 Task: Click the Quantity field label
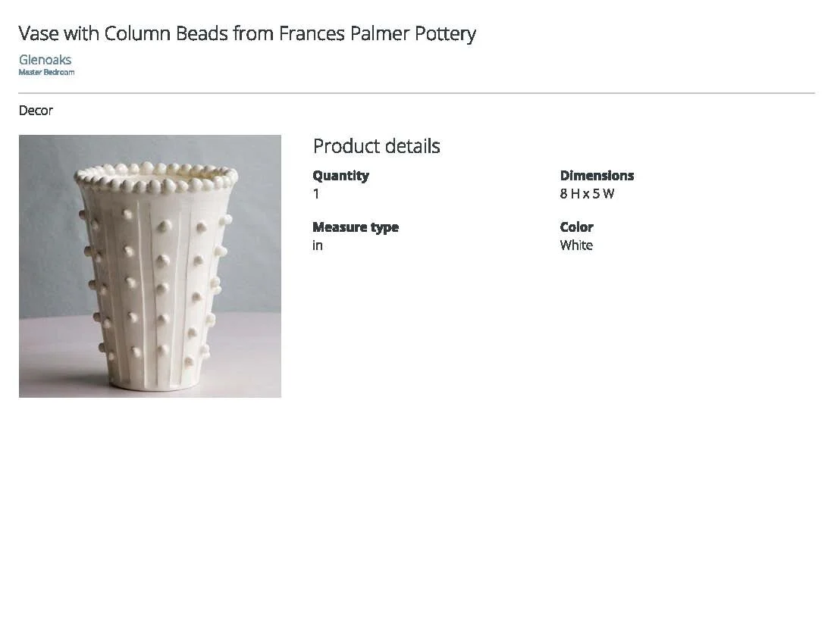point(340,176)
